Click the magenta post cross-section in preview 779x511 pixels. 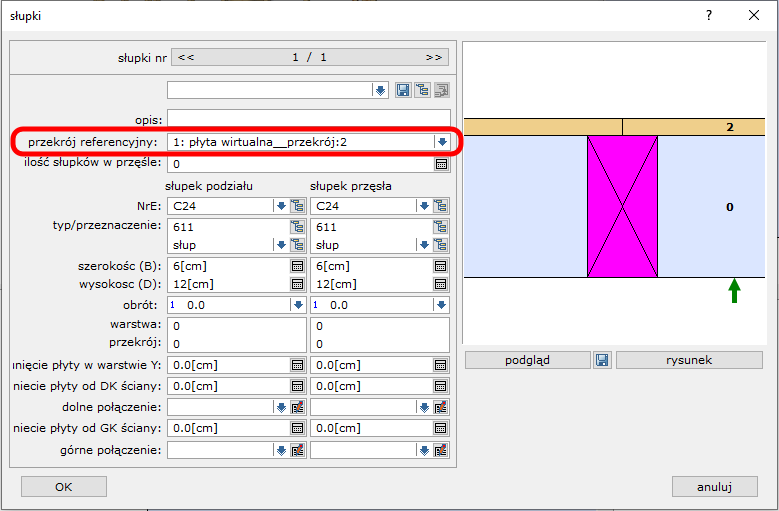622,206
